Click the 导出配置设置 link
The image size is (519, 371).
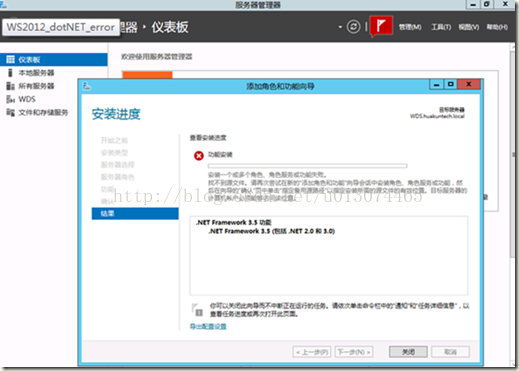(208, 326)
